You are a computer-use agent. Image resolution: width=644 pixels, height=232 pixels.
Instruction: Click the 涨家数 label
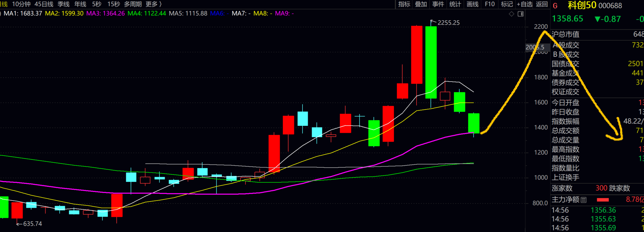coord(562,188)
